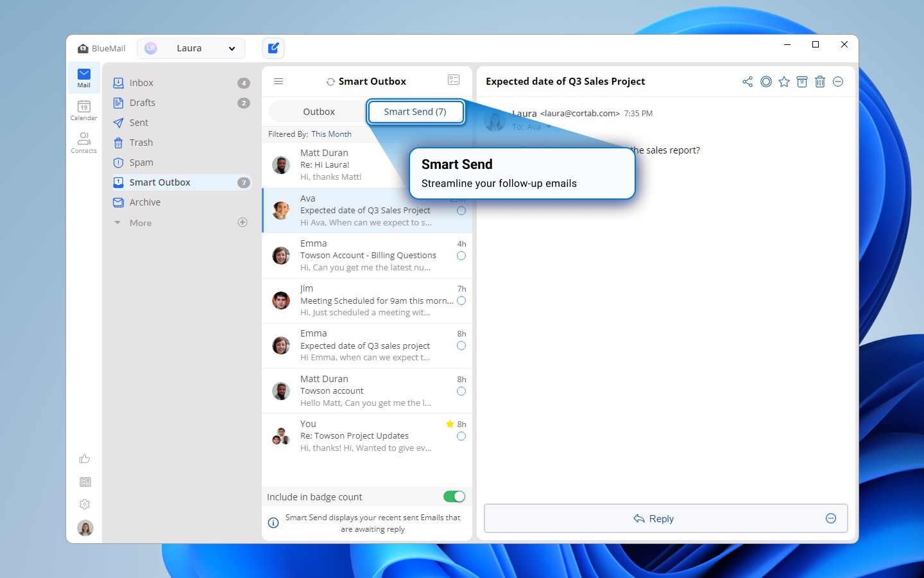This screenshot has width=924, height=578.
Task: Open the To: Ava recipient dropdown
Action: [547, 127]
